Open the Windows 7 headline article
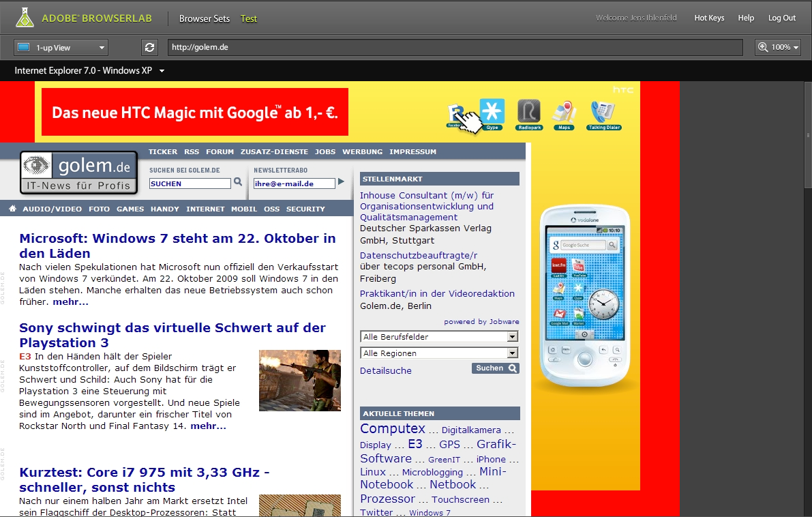 (x=177, y=246)
